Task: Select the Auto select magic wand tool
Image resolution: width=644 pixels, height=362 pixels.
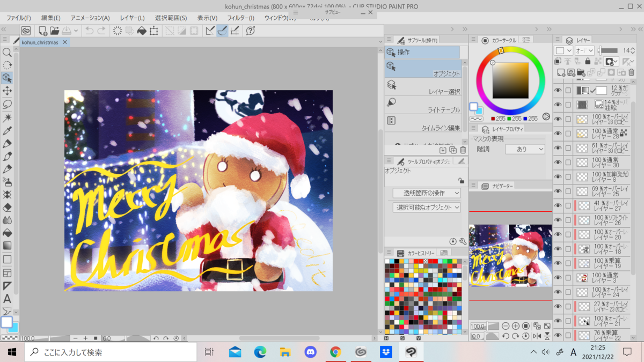Action: point(7,117)
